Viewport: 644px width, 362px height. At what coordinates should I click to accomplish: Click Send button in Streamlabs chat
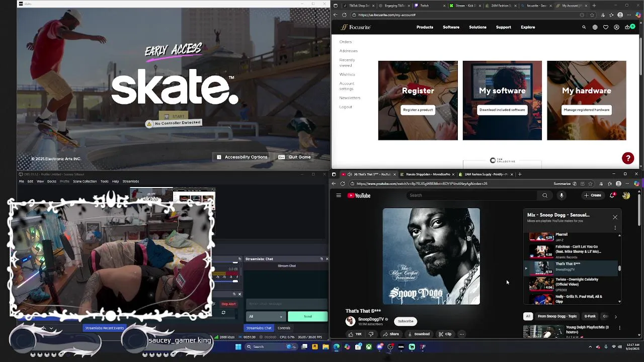(x=307, y=316)
